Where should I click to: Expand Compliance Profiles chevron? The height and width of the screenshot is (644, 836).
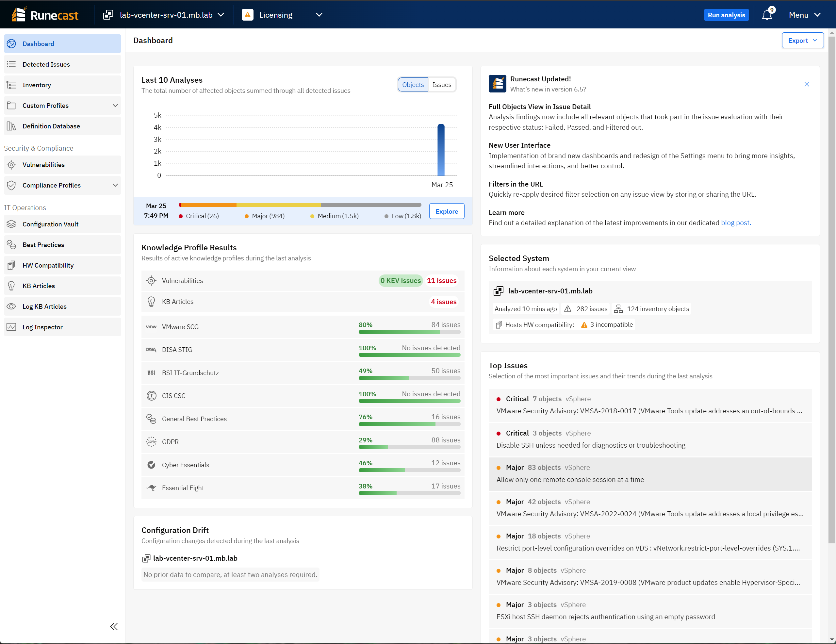pyautogui.click(x=115, y=185)
